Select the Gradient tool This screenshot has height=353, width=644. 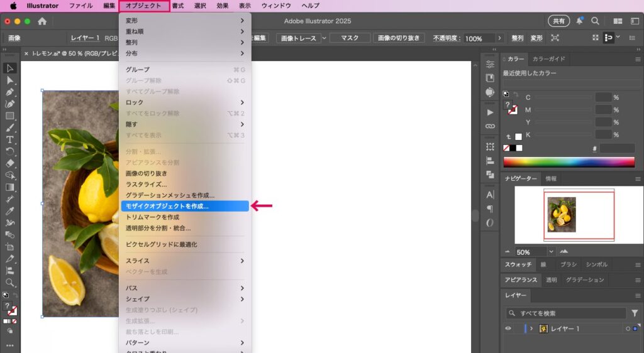point(10,187)
